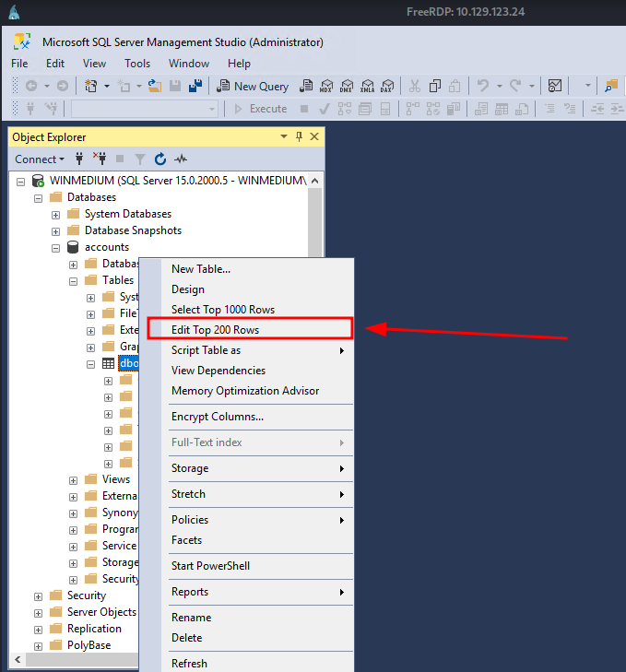Open Object Explorer window position dropdown
Viewport: 626px width, 672px height.
coord(283,136)
